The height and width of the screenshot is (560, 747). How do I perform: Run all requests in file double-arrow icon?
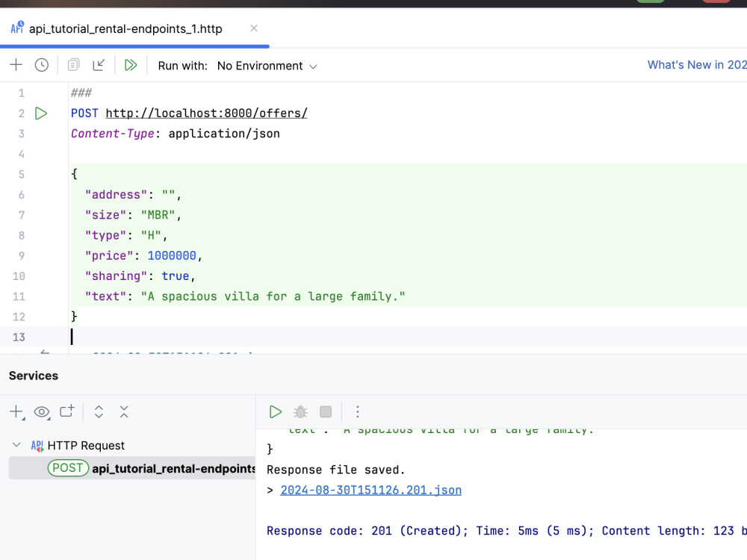(x=131, y=65)
